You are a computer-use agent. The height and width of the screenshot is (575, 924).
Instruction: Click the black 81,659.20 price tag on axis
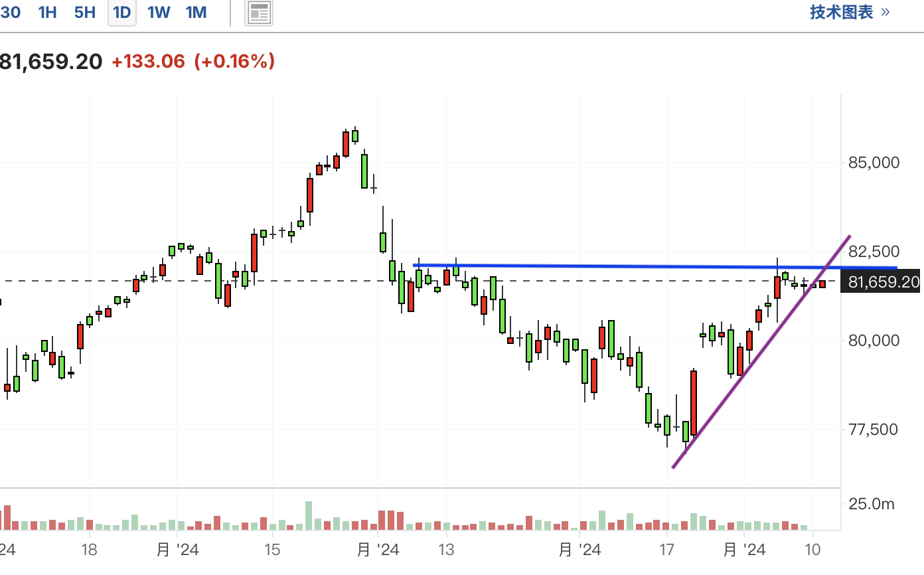pos(882,282)
